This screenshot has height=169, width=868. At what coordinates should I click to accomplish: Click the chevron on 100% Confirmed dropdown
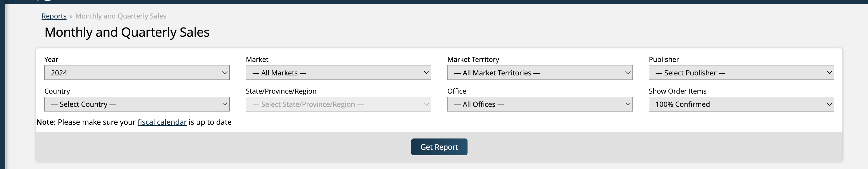[829, 104]
